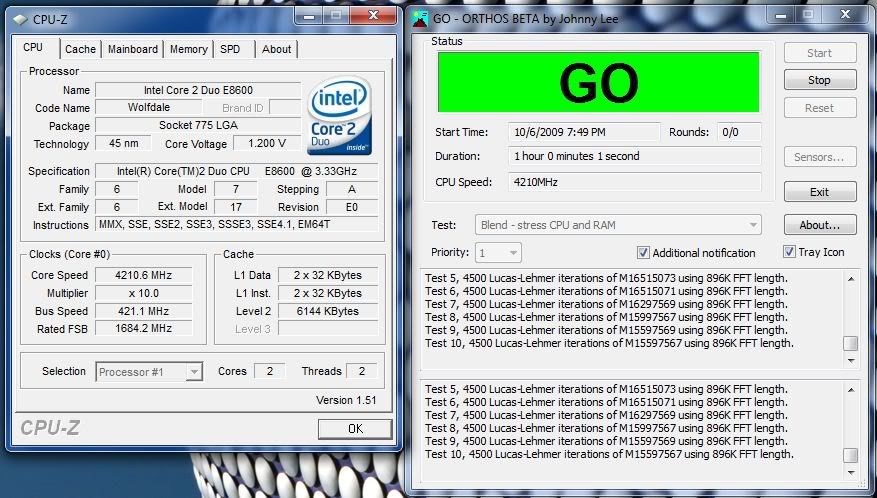Image resolution: width=877 pixels, height=498 pixels.
Task: Close the ORTHOS window
Action: pos(845,15)
